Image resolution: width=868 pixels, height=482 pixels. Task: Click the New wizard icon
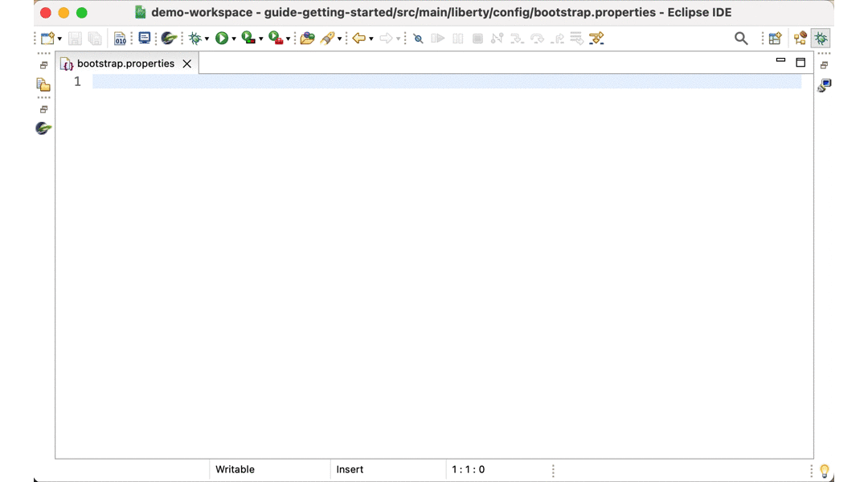point(47,39)
